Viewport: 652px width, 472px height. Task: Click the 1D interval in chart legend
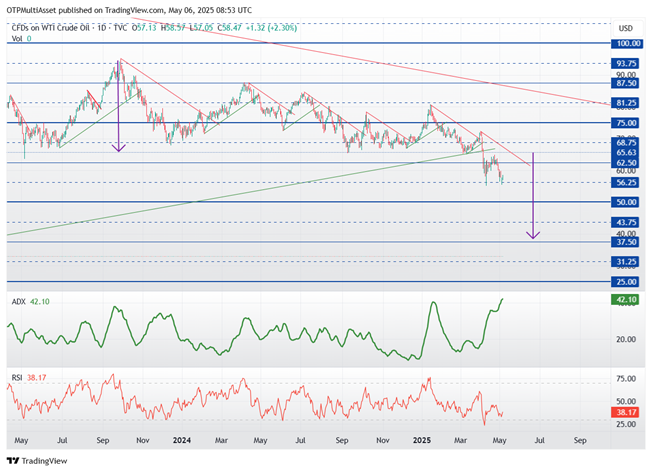(101, 28)
